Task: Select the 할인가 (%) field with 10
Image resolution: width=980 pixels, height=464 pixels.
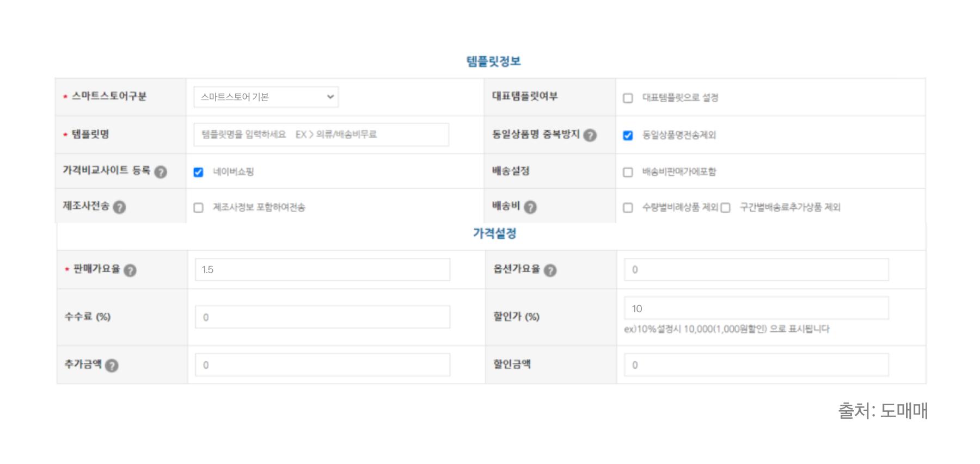Action: coord(756,308)
